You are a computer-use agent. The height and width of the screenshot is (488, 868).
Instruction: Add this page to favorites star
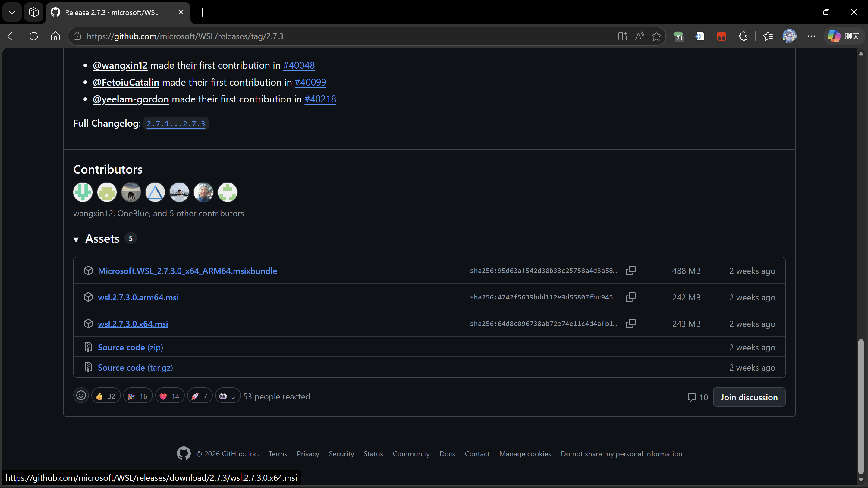[656, 36]
